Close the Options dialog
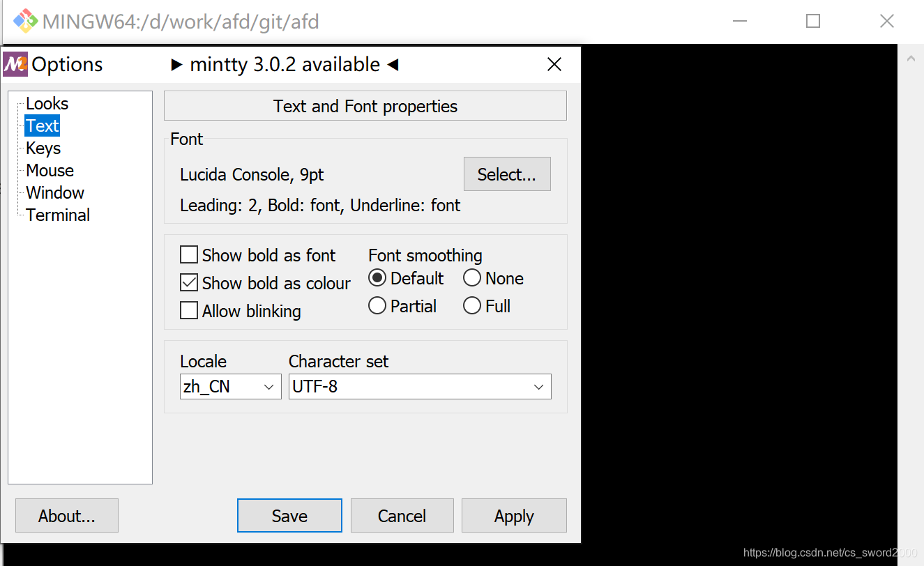 pos(554,65)
